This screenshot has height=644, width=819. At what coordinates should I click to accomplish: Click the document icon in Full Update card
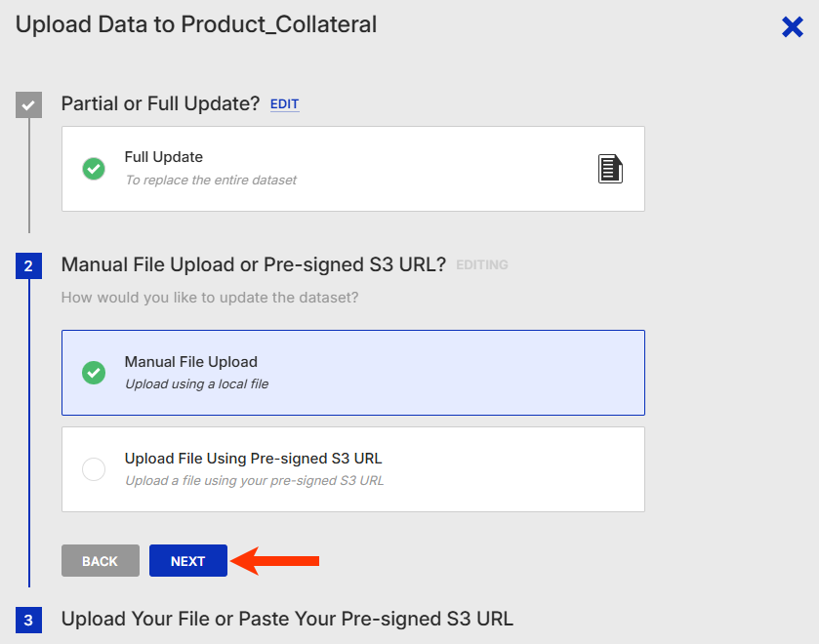click(610, 169)
